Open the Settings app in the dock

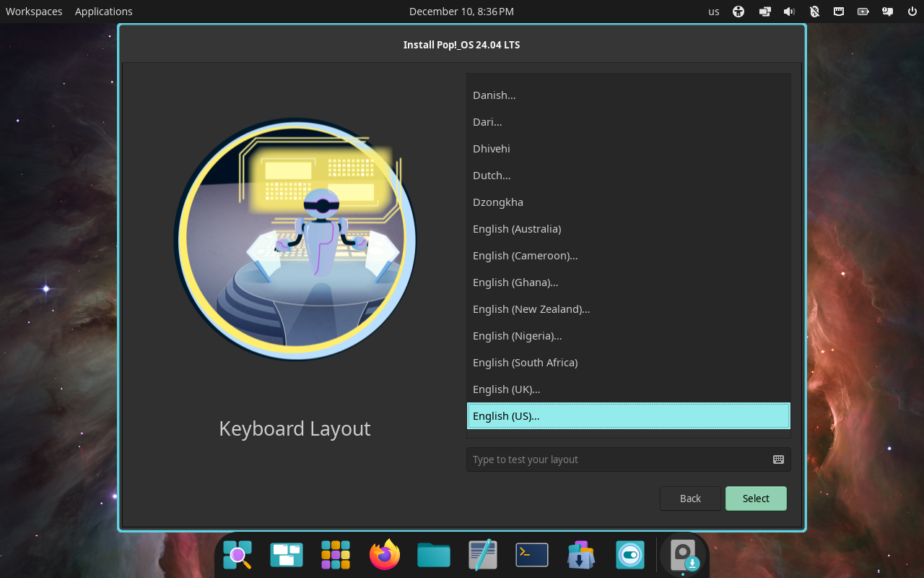pos(629,554)
